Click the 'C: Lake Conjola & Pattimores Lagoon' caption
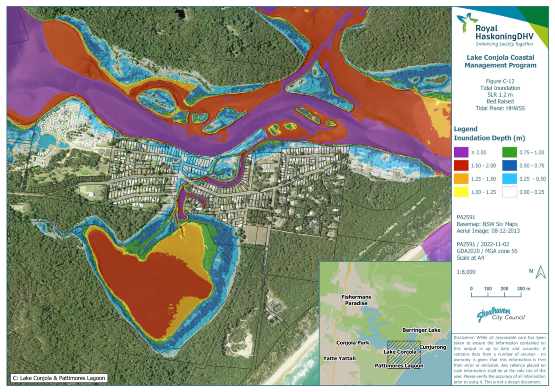 click(59, 378)
